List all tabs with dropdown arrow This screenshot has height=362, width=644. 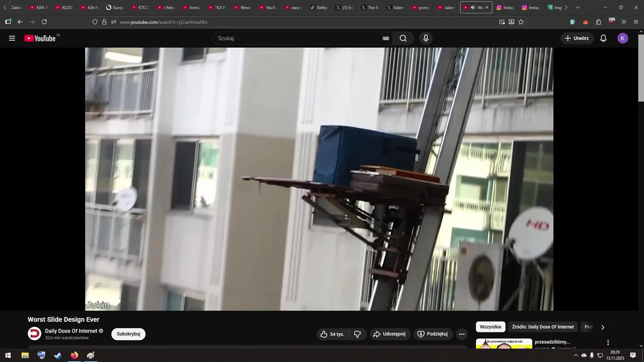tap(577, 8)
